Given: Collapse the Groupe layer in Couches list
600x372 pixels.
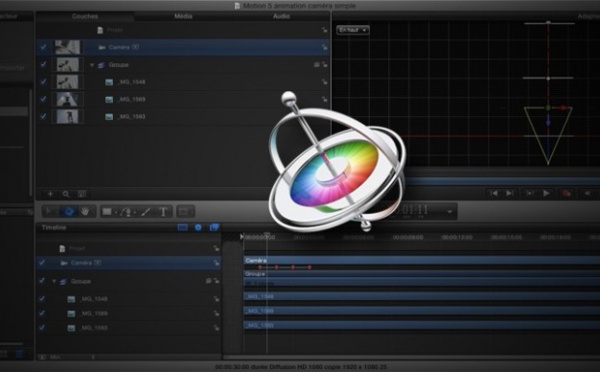Looking at the screenshot, I should tap(92, 65).
